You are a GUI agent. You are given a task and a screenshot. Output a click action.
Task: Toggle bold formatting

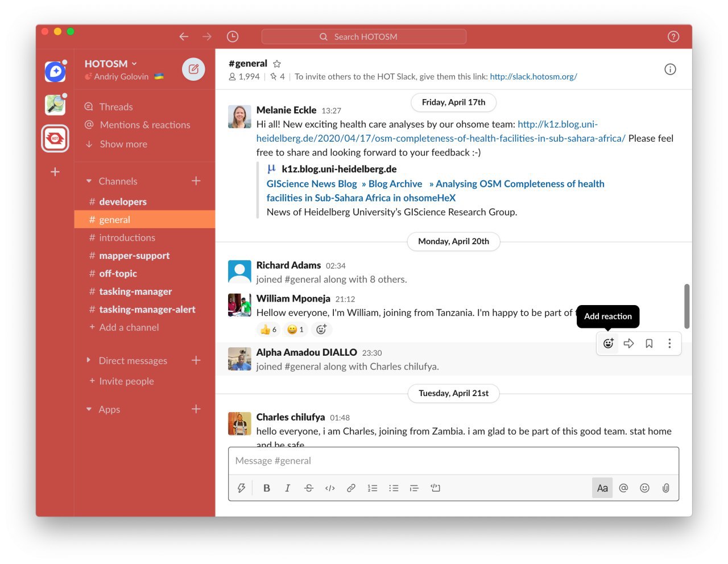click(x=266, y=488)
